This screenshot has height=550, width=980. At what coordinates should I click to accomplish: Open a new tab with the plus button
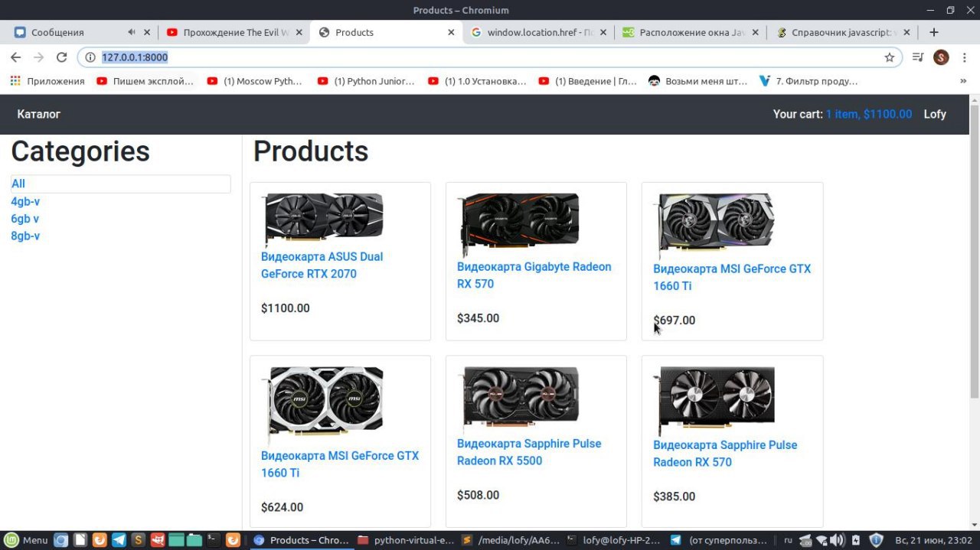(x=933, y=32)
